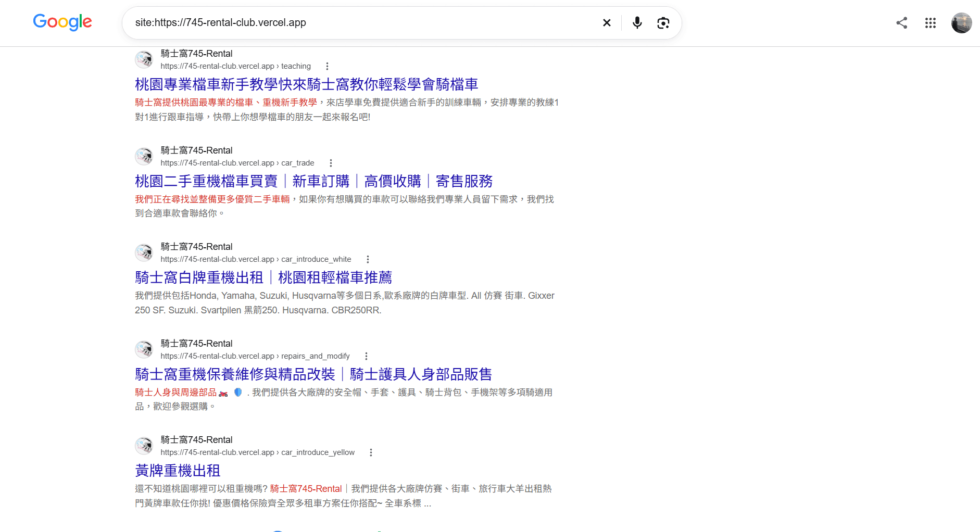Click the repairs_and_modify URL breadcrumb

click(x=255, y=356)
